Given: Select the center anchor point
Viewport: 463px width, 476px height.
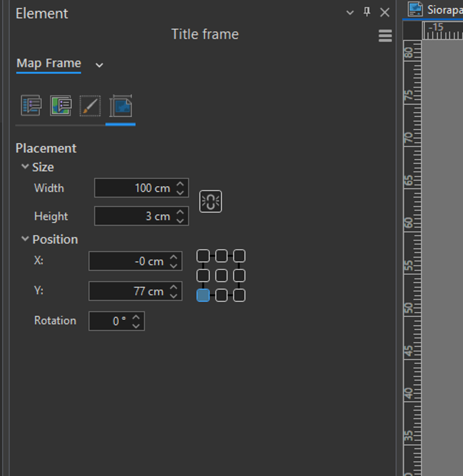Looking at the screenshot, I should point(221,275).
